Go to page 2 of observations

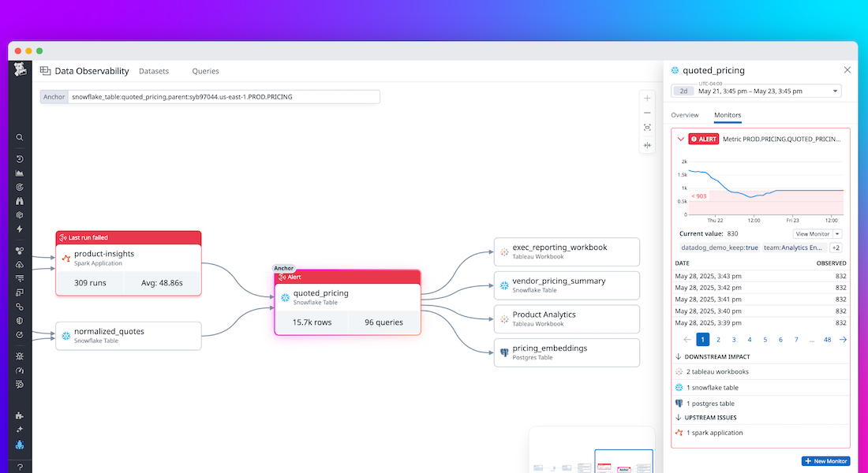pos(718,340)
